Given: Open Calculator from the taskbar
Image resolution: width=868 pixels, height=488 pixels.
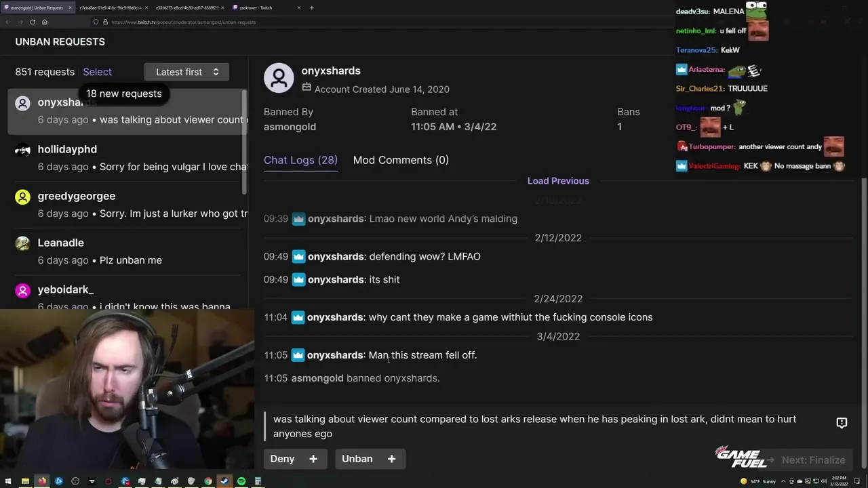Looking at the screenshot, I should click(258, 481).
